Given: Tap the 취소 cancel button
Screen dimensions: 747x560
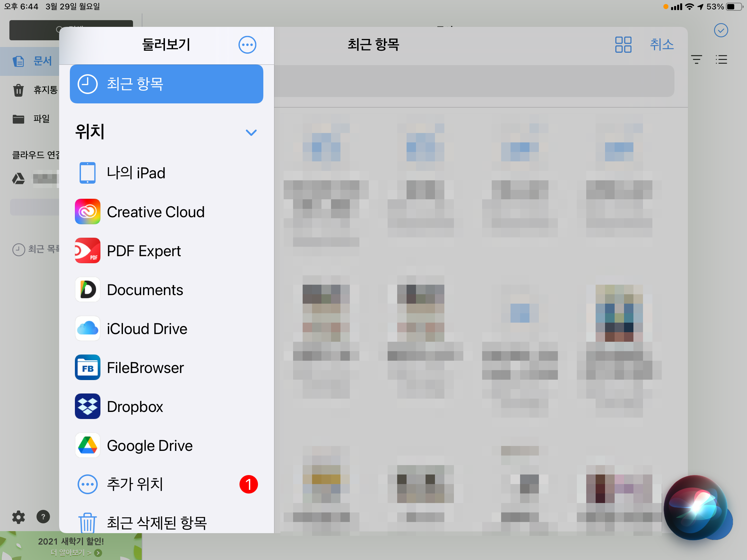Looking at the screenshot, I should tap(662, 45).
